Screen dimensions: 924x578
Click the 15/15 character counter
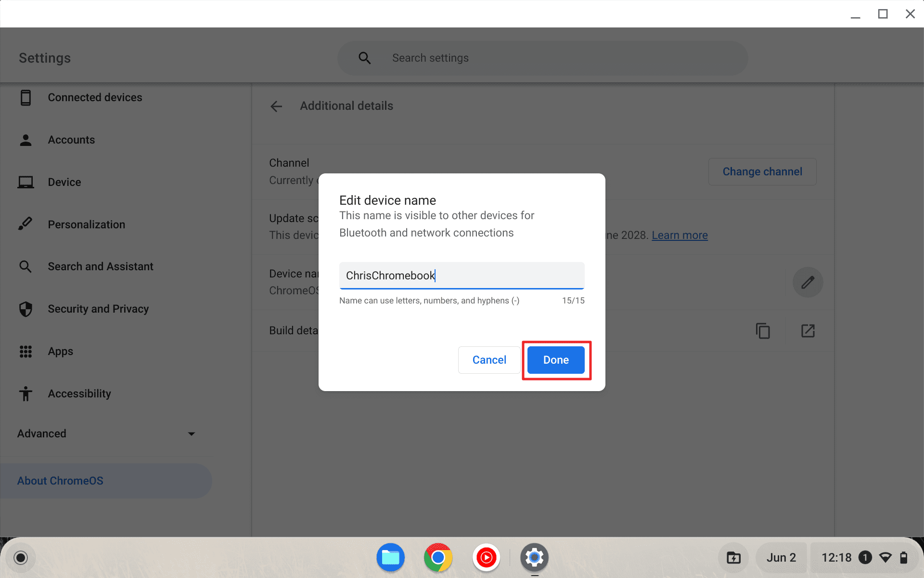pos(573,301)
